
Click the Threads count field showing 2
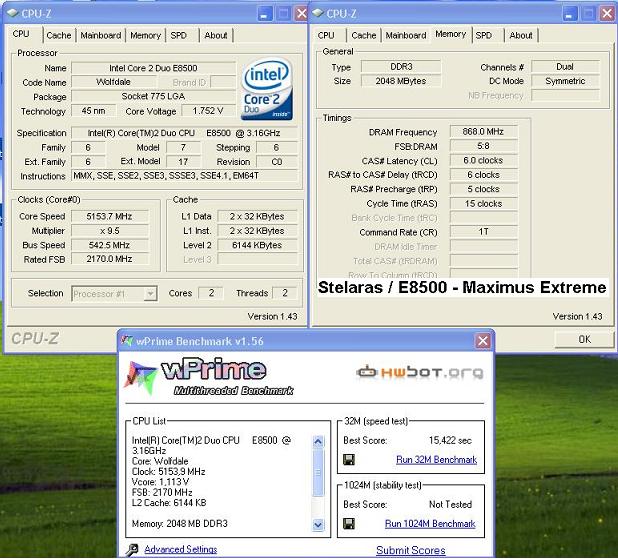[x=285, y=293]
